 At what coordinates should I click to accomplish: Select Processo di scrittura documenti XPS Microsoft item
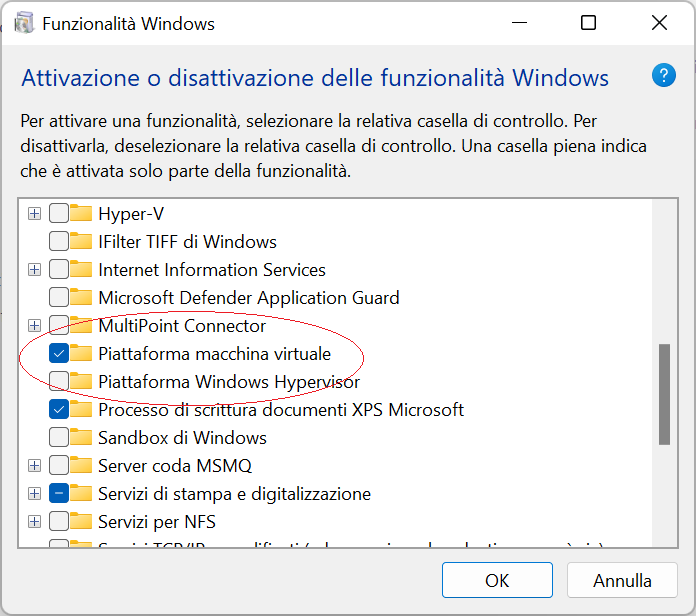281,410
